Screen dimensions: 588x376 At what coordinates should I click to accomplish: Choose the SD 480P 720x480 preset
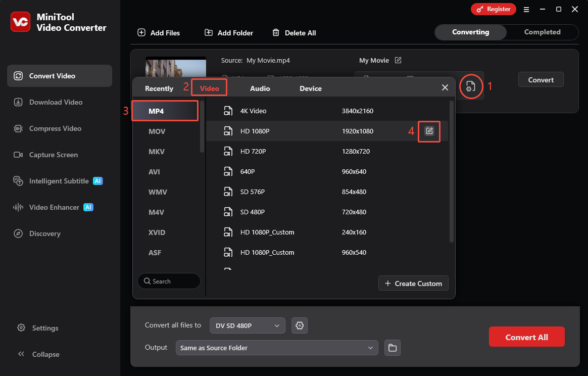[327, 212]
